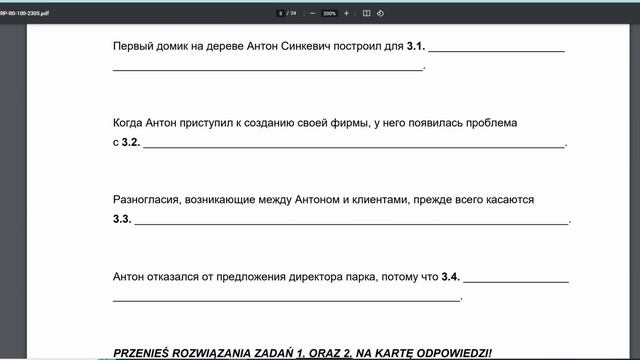Select the 200% zoom level field

pos(329,13)
